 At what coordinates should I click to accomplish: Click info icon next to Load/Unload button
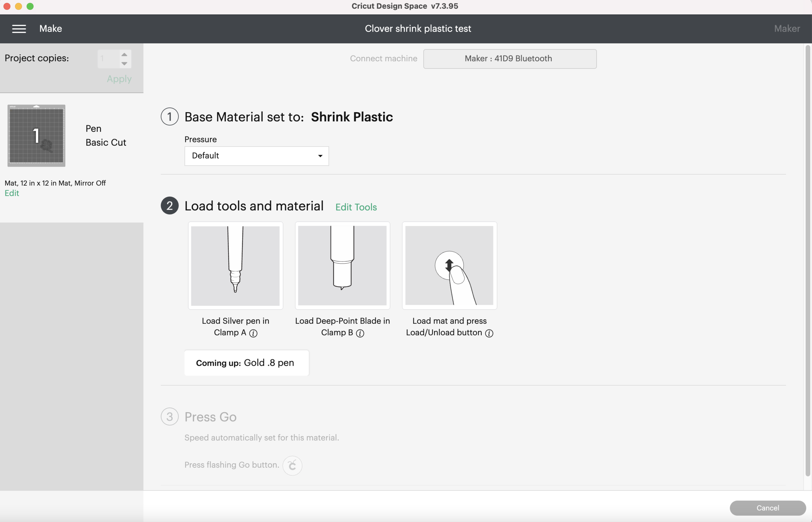(489, 333)
